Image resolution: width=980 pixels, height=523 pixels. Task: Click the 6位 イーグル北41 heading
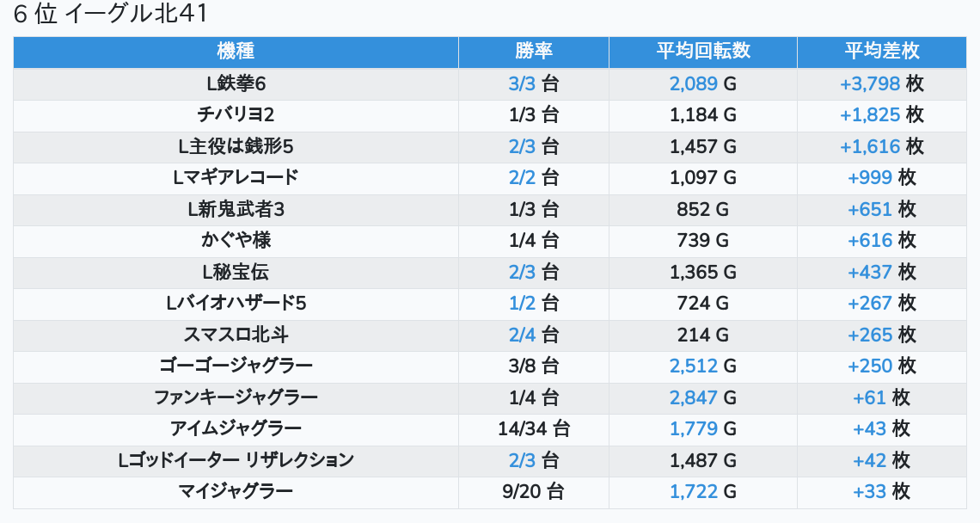(x=111, y=15)
